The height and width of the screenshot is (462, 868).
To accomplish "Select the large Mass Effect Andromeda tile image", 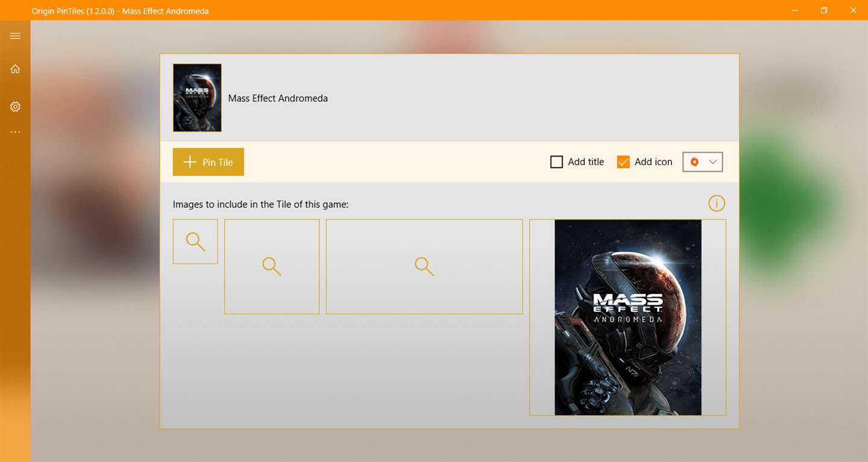I will pos(627,317).
